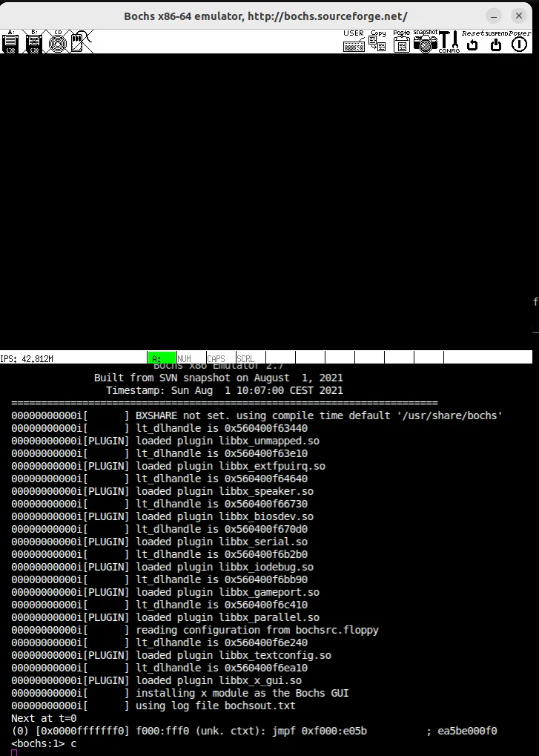
Task: Click 'loaded plugin libbx_parallel.so' line
Action: [x=165, y=617]
